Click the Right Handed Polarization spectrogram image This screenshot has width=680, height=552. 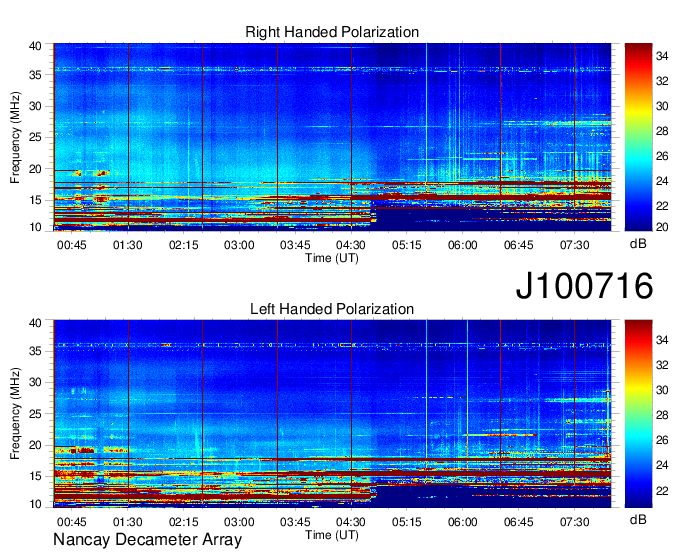[x=332, y=137]
